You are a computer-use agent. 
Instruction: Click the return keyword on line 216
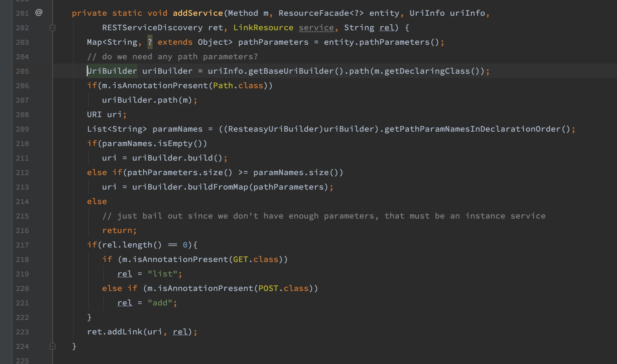pos(117,230)
